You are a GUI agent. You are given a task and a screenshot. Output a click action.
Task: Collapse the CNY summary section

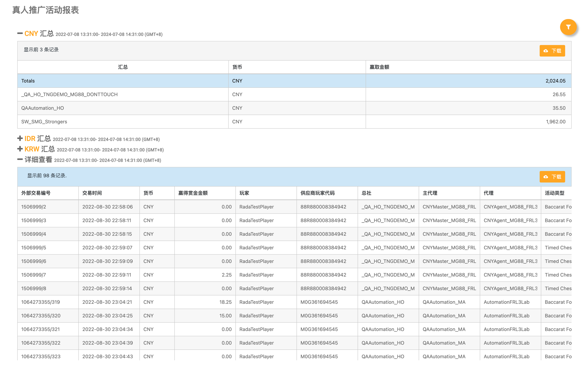pyautogui.click(x=20, y=33)
